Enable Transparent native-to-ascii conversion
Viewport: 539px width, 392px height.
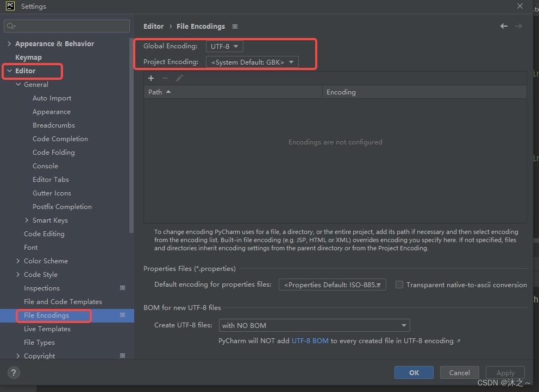coord(399,284)
